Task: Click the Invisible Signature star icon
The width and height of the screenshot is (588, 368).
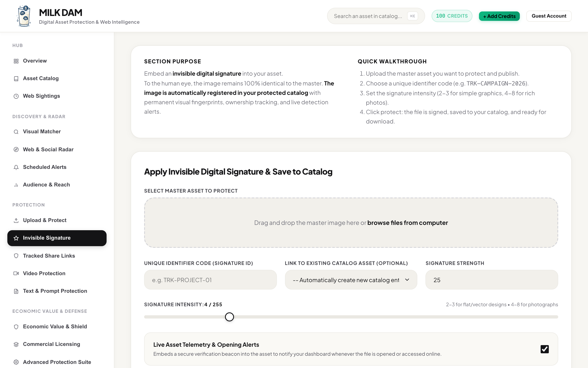Action: tap(16, 238)
